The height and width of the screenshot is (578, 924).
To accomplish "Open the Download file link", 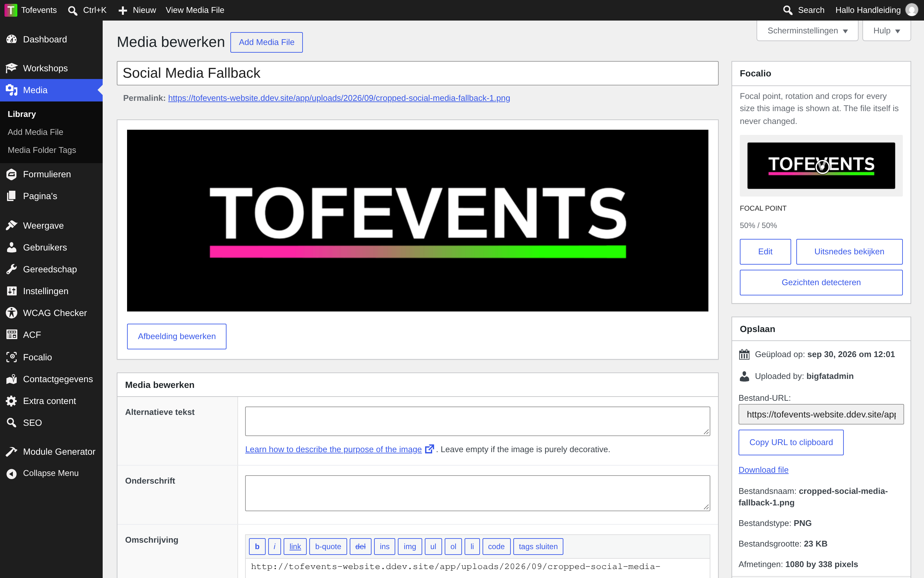I will pyautogui.click(x=763, y=470).
